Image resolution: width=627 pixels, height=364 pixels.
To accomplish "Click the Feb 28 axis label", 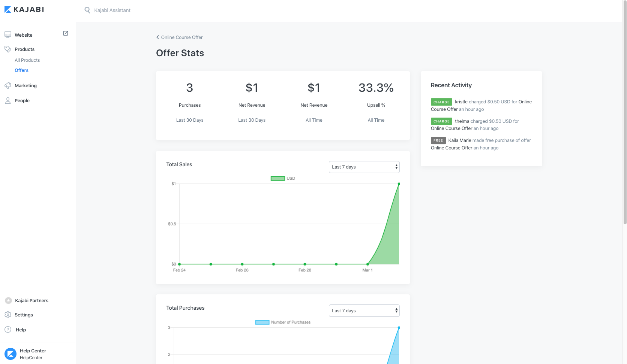I will [305, 270].
